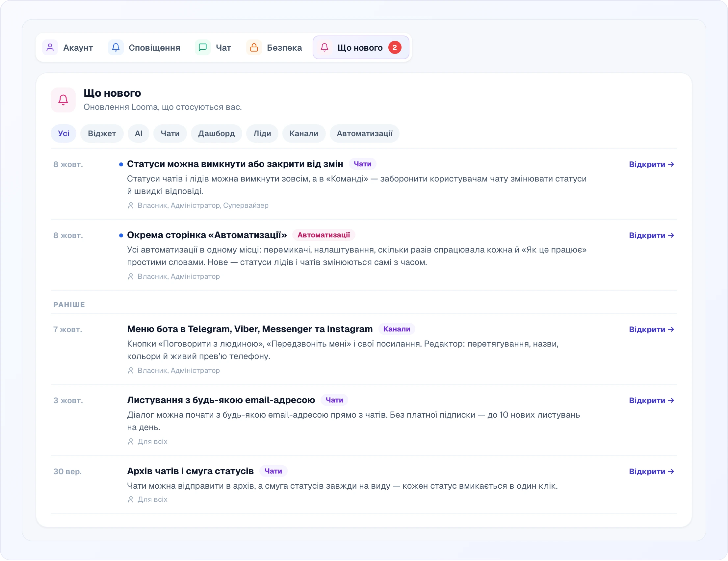Click Відкрити for Архів чатів і смуга статусів
The image size is (728, 561).
pyautogui.click(x=651, y=472)
